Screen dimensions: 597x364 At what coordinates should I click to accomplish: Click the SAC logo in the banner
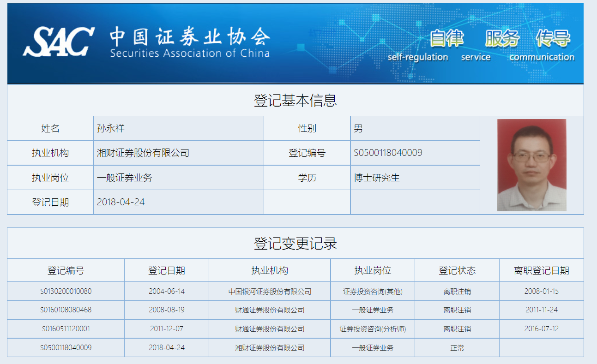point(59,41)
